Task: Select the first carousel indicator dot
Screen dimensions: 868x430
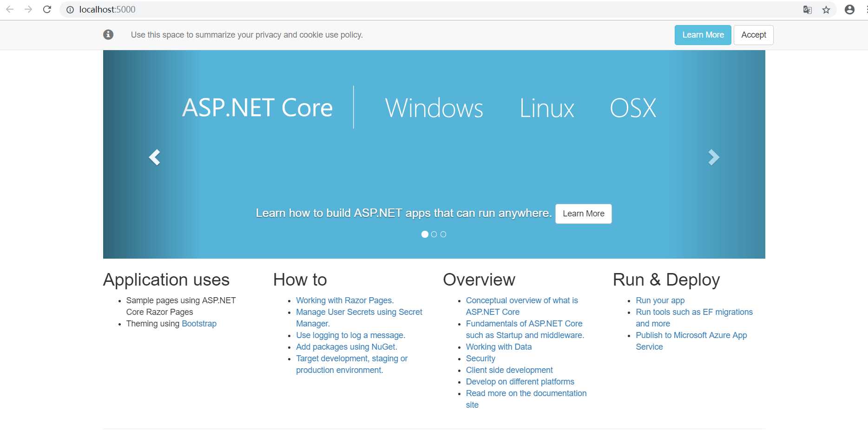Action: pyautogui.click(x=425, y=235)
